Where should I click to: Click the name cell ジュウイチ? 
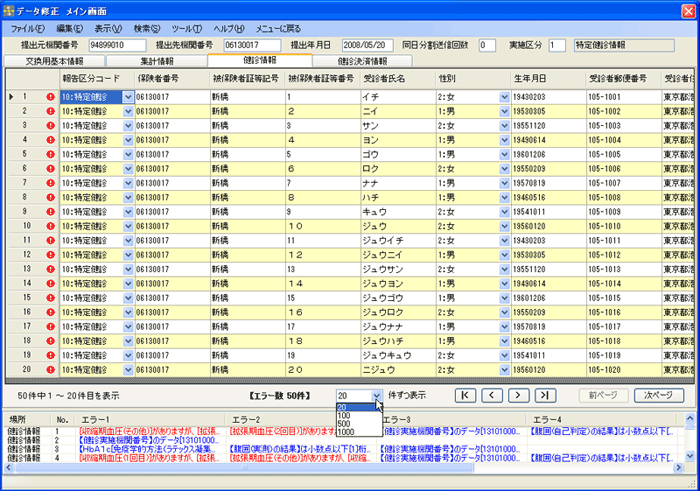398,241
